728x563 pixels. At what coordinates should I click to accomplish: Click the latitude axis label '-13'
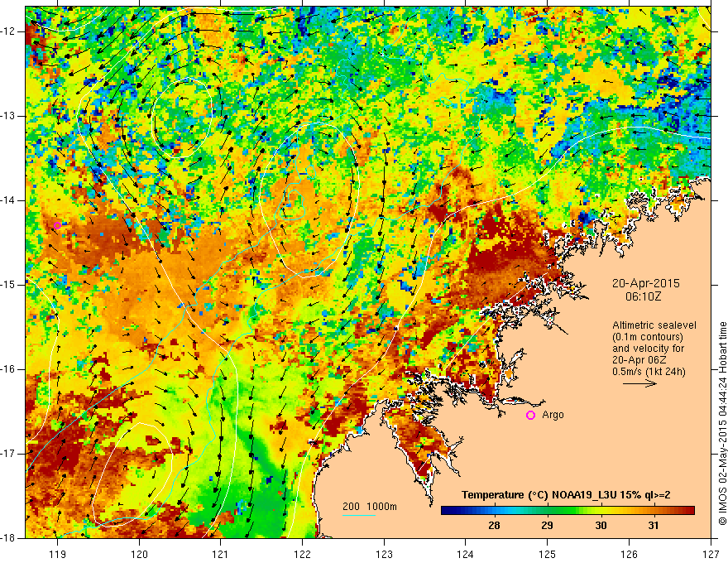click(9, 116)
